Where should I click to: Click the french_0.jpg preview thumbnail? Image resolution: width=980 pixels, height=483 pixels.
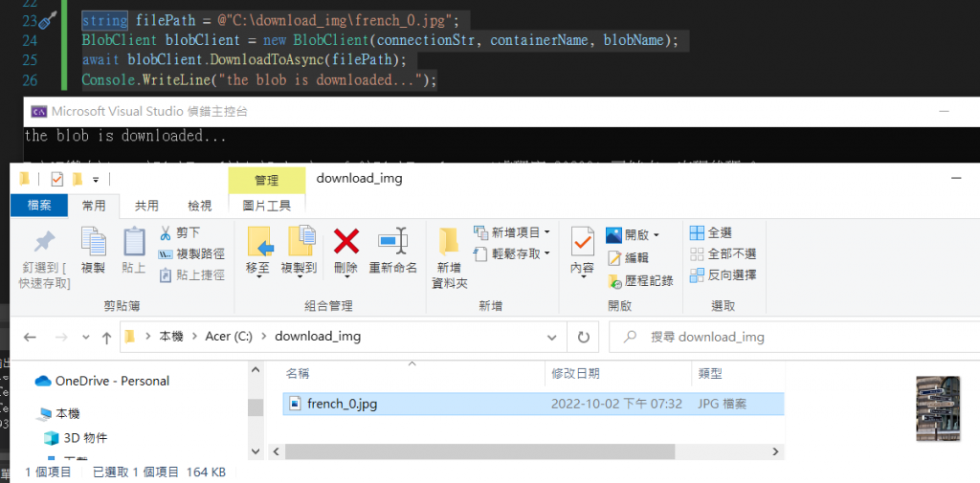938,408
